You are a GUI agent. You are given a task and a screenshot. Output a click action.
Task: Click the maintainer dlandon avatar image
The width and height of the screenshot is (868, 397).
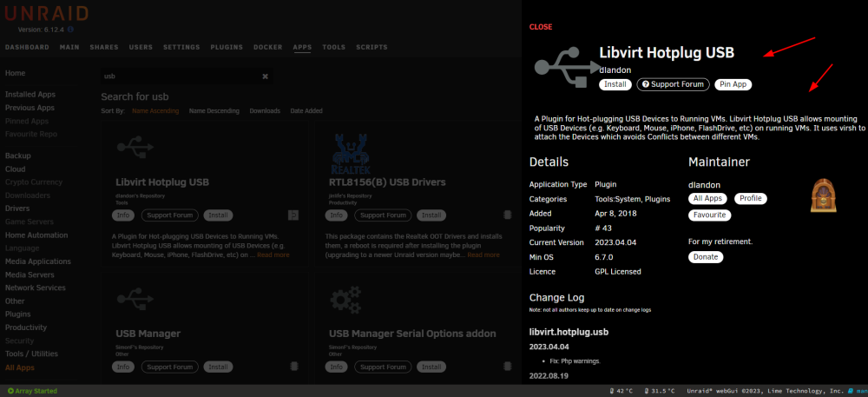[823, 195]
